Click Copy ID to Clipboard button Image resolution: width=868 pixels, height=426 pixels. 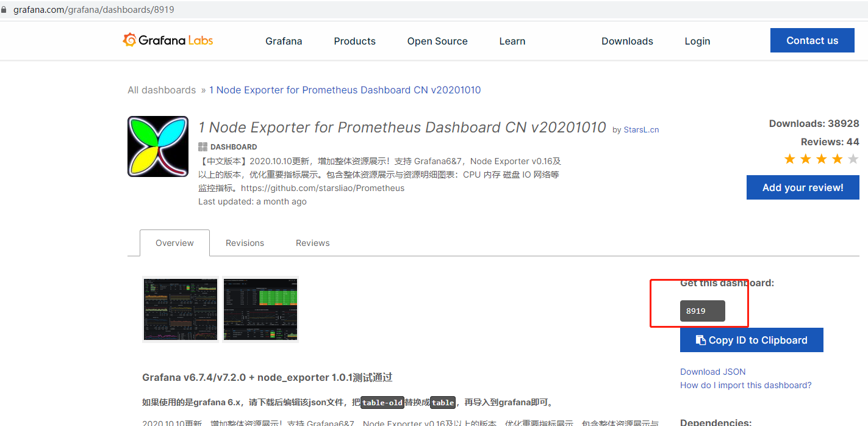point(751,340)
